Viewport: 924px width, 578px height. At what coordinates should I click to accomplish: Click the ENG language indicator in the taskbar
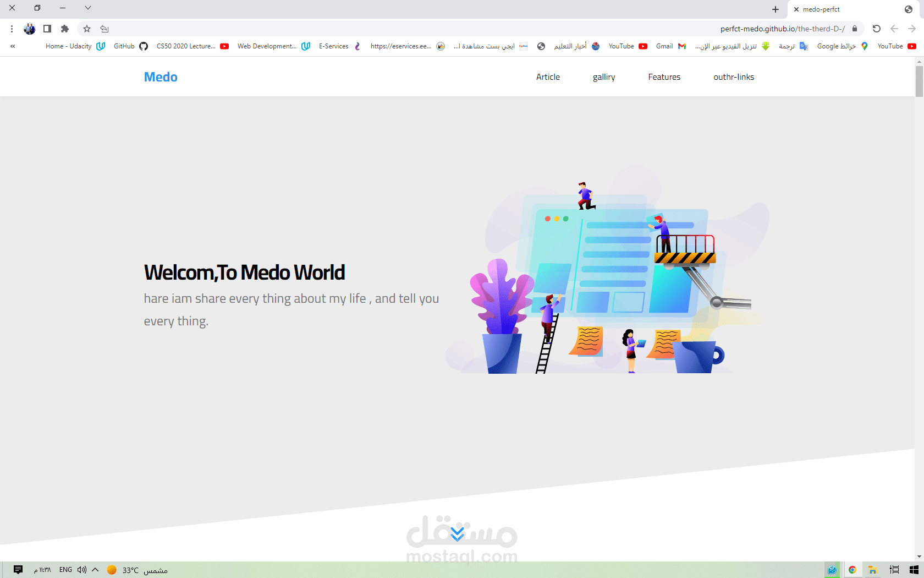point(65,570)
